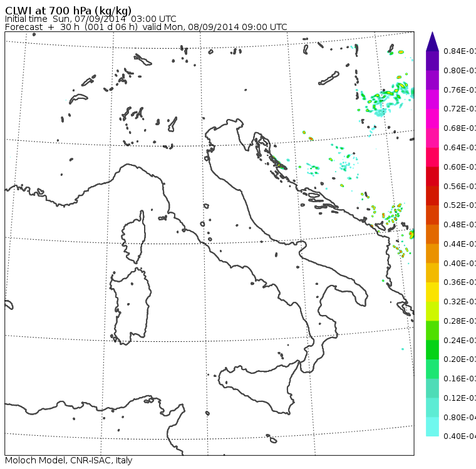Screen dimensions: 476x469
Task: Select the "Initial time Sun, 07/09/2014 03:00 UTC" line
Action: coord(90,19)
